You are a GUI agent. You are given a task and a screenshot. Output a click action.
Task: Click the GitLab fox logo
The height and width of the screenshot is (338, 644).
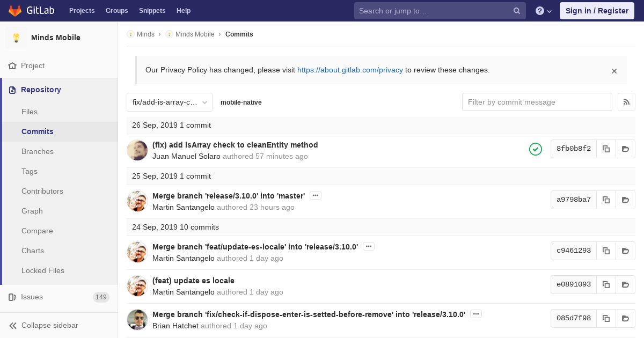(x=15, y=10)
